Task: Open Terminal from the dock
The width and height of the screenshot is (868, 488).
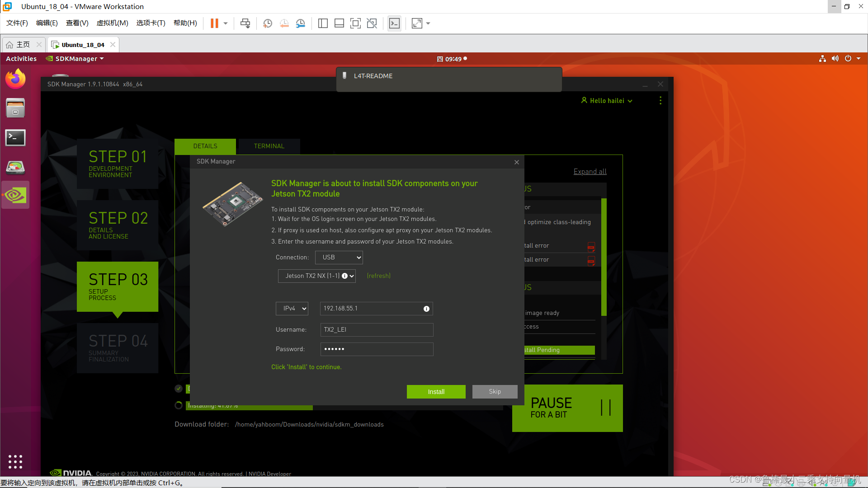Action: coord(15,138)
